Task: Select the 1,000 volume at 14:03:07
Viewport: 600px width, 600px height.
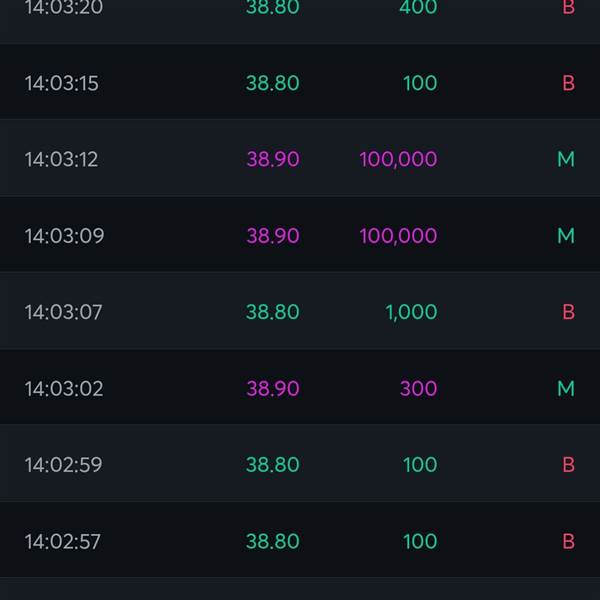Action: point(411,312)
